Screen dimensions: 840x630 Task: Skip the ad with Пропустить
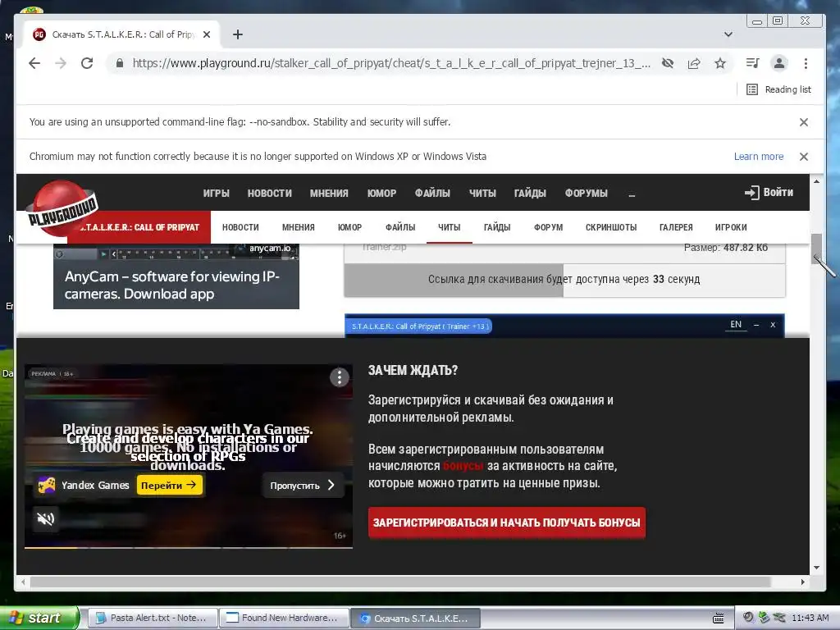303,486
